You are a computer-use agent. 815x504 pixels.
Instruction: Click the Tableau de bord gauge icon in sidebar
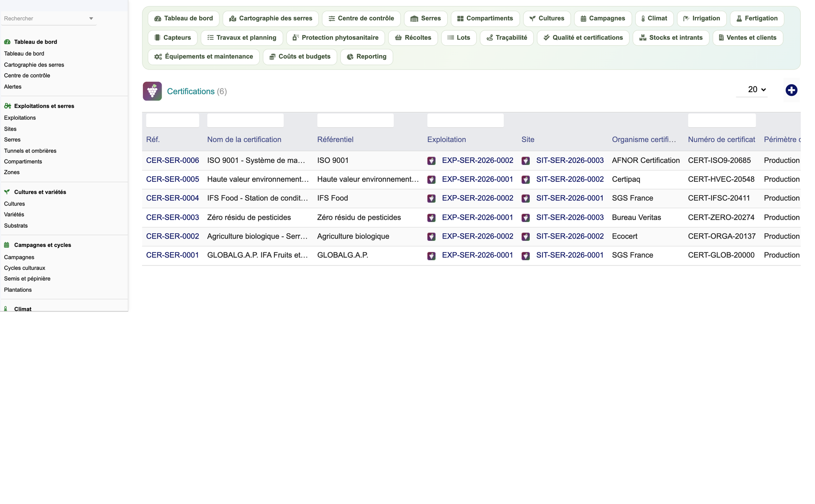pos(7,42)
